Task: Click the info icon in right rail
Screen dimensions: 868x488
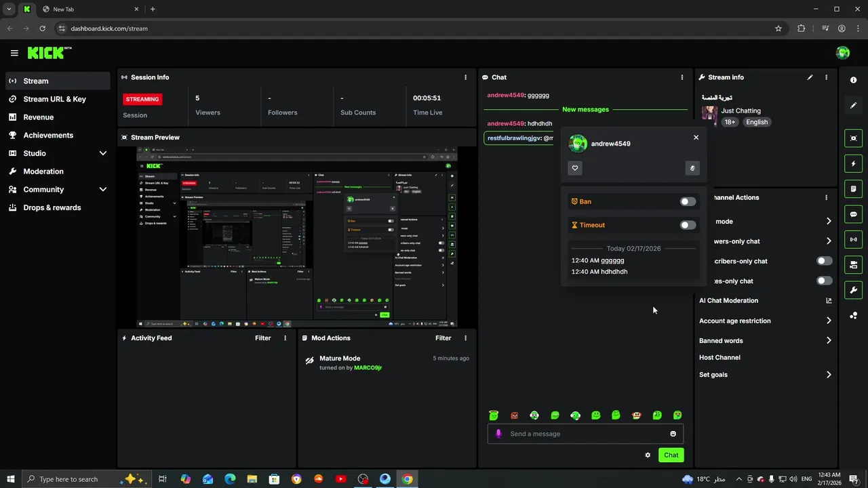Action: coord(854,80)
